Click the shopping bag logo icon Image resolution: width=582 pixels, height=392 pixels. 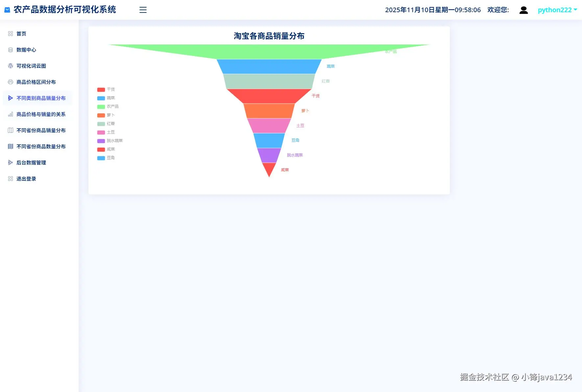[x=7, y=10]
